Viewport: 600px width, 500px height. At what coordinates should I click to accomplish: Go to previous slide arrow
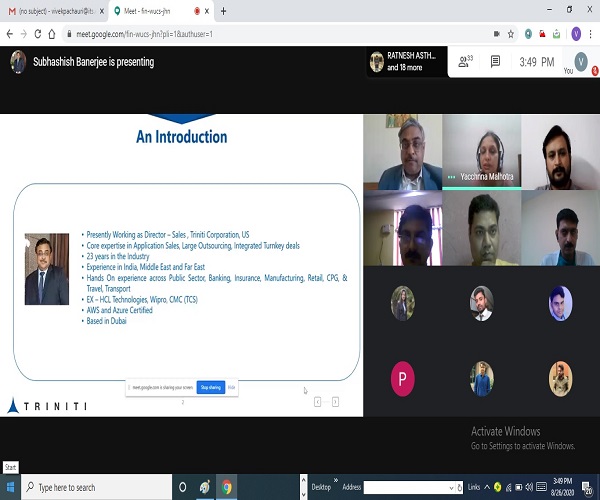[x=317, y=402]
